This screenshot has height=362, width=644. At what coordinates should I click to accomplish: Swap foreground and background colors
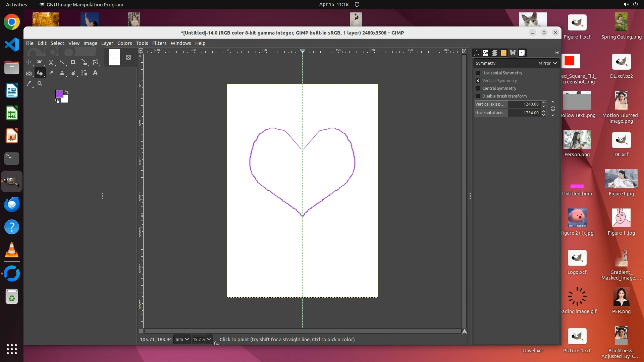[x=67, y=92]
